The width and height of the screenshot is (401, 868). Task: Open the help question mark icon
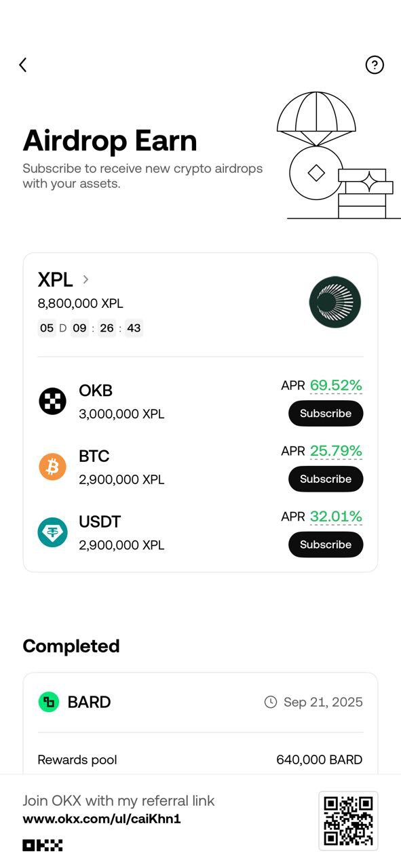pyautogui.click(x=375, y=64)
